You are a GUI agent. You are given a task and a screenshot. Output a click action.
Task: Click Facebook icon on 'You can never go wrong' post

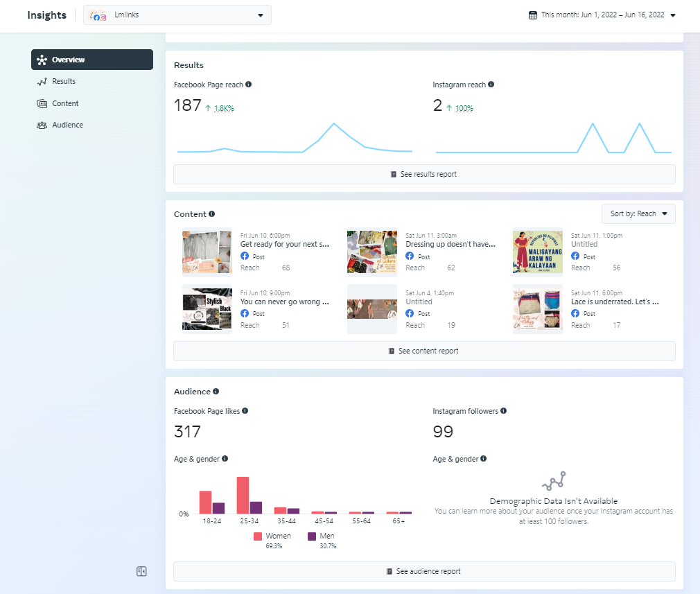tap(245, 313)
